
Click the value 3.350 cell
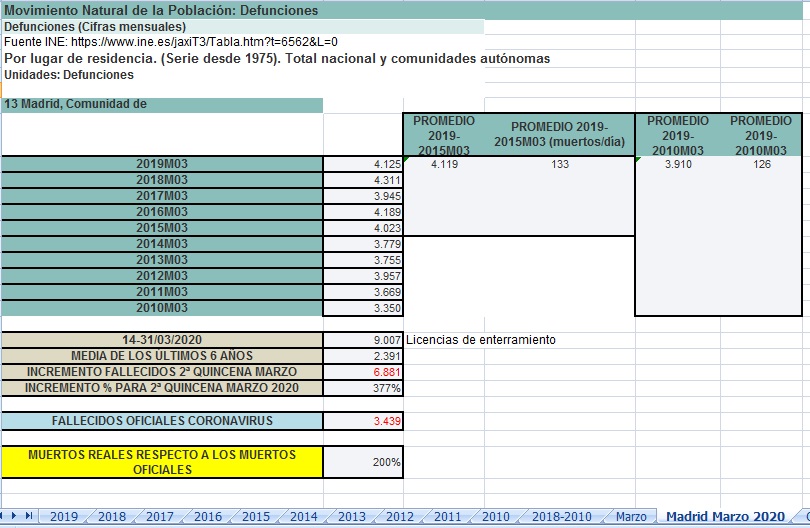(x=363, y=308)
